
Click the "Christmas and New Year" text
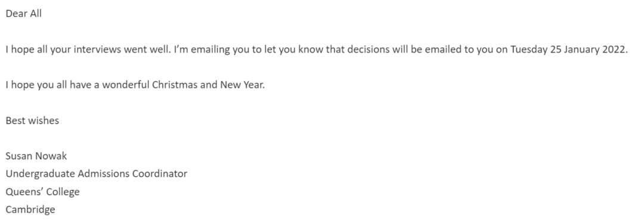[208, 85]
